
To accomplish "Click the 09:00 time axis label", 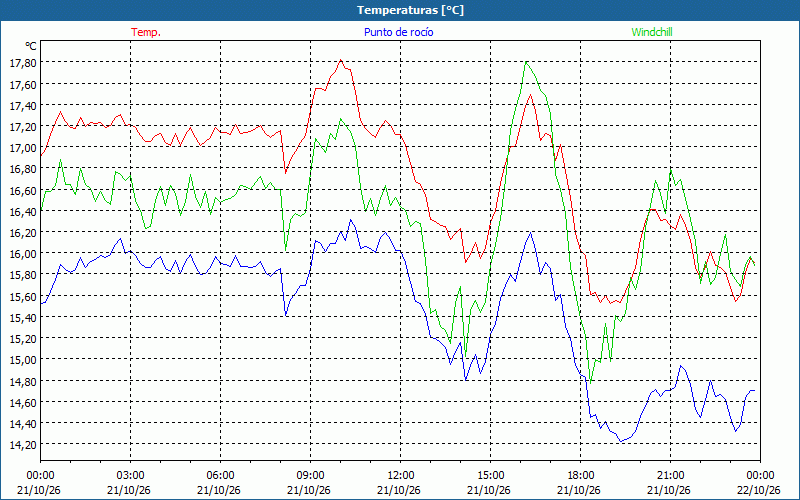I will (310, 476).
